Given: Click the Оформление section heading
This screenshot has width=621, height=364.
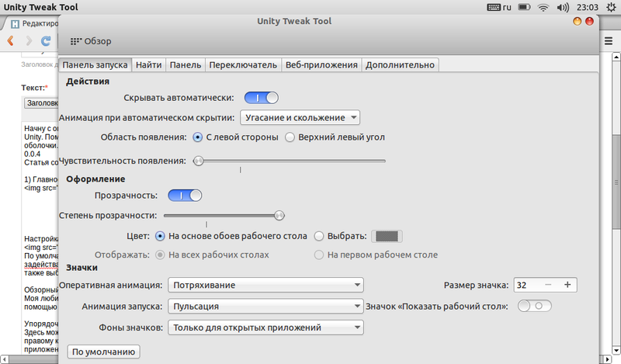Looking at the screenshot, I should (x=95, y=179).
